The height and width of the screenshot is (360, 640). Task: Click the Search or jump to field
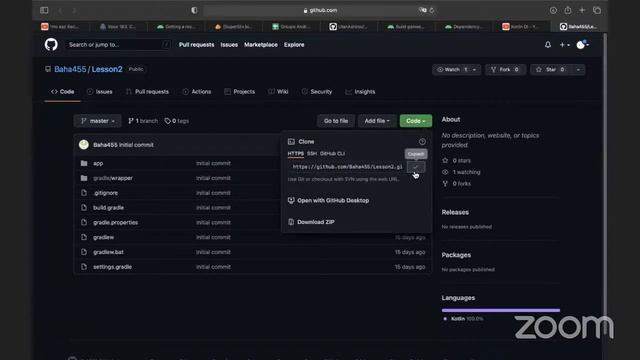118,44
